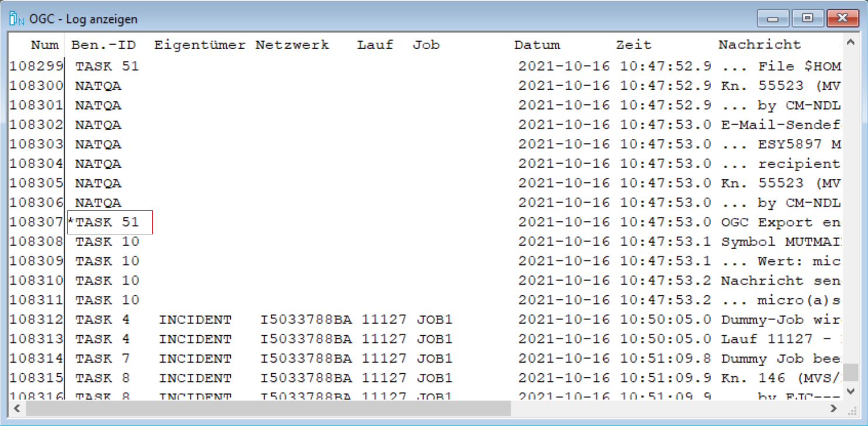The width and height of the screenshot is (868, 426).
Task: Click the Nachricht column header
Action: [x=759, y=45]
